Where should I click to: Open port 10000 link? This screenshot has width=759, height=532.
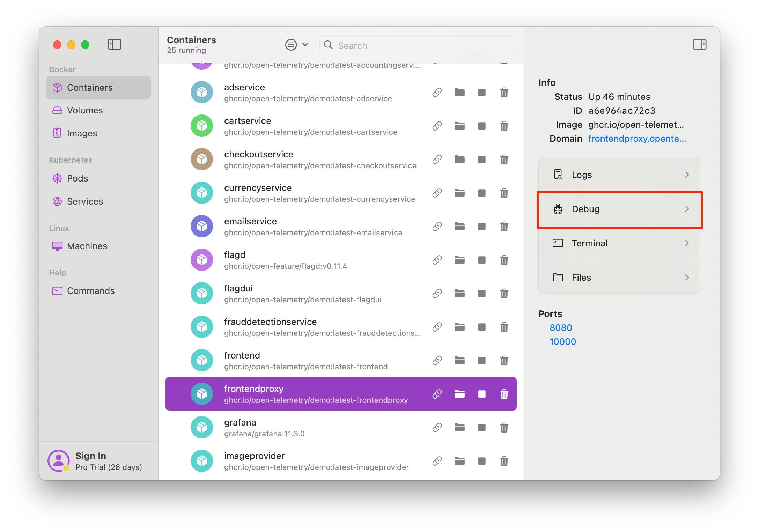point(563,342)
